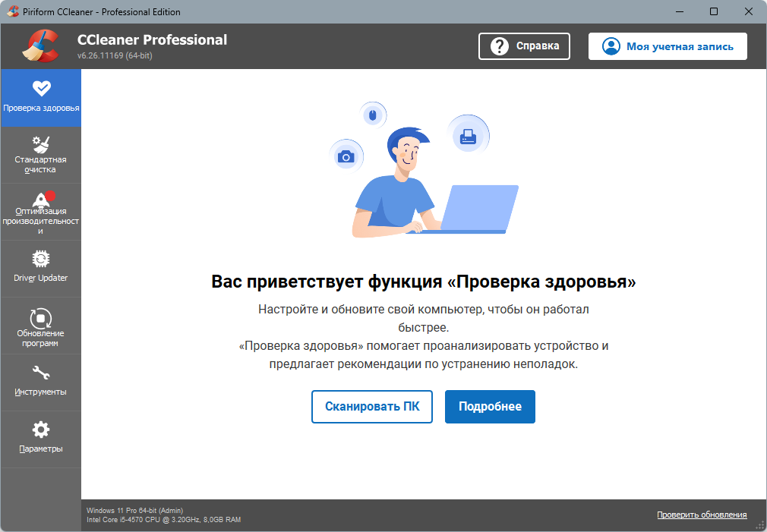Click the window resize grip in corner

(x=760, y=526)
